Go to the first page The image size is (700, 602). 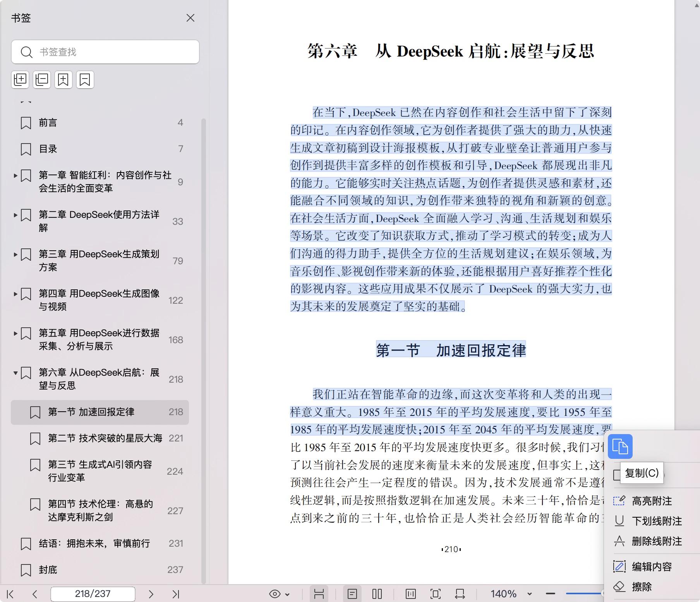[10, 594]
